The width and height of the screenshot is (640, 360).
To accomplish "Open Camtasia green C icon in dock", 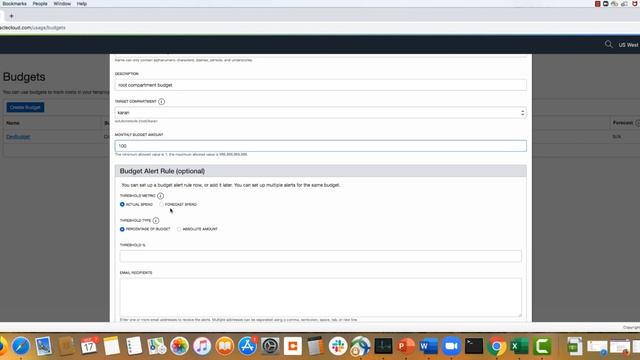I will [x=542, y=346].
